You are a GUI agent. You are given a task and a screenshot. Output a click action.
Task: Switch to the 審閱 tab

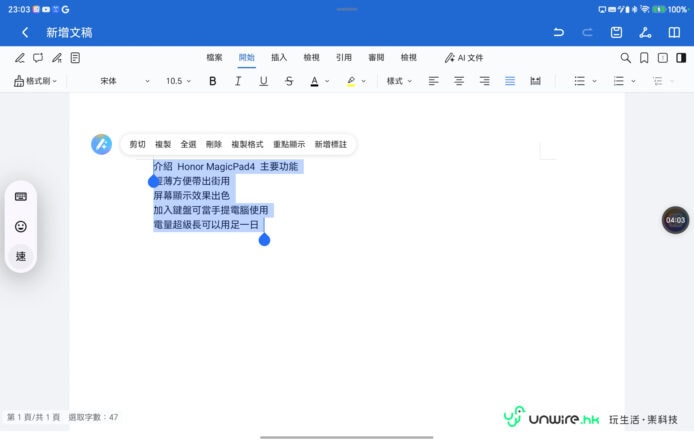pos(376,58)
